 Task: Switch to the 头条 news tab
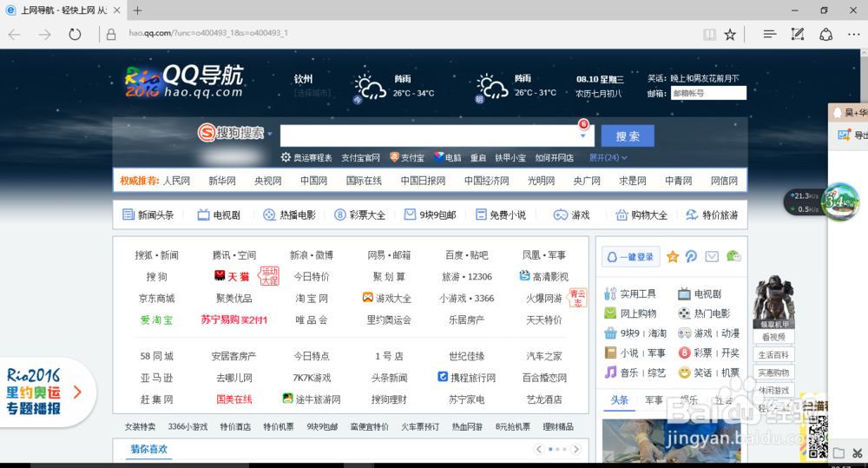pyautogui.click(x=620, y=400)
